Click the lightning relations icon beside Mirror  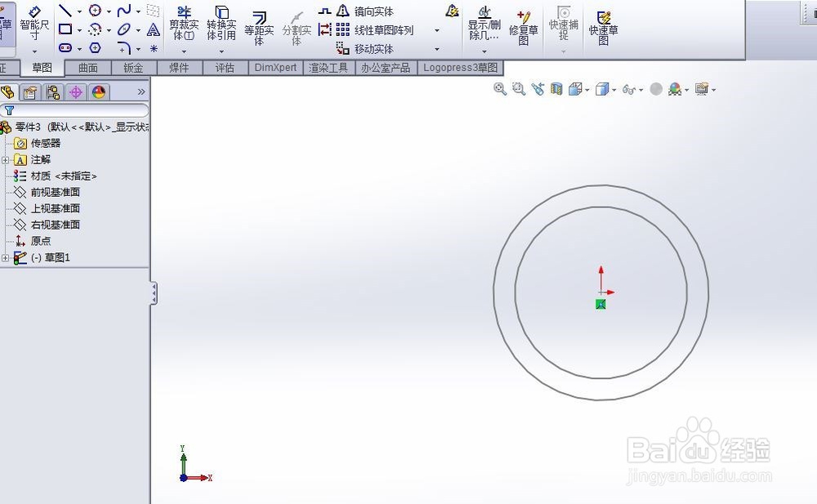point(452,11)
